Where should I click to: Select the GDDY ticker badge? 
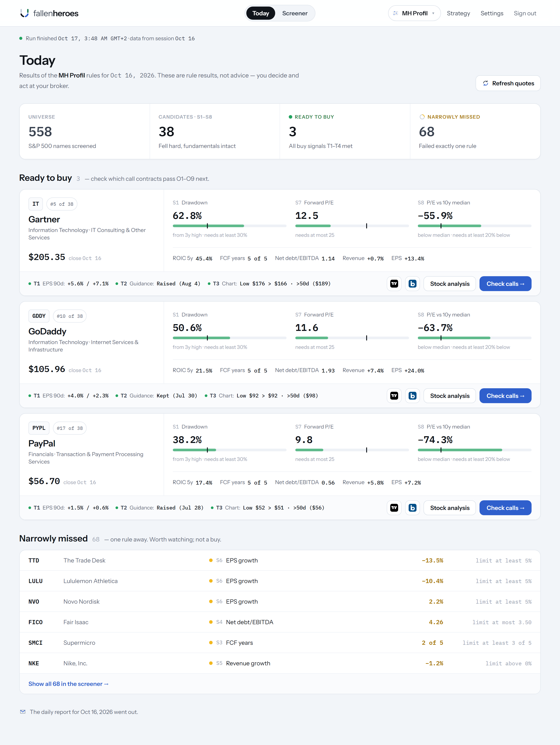[x=39, y=316]
